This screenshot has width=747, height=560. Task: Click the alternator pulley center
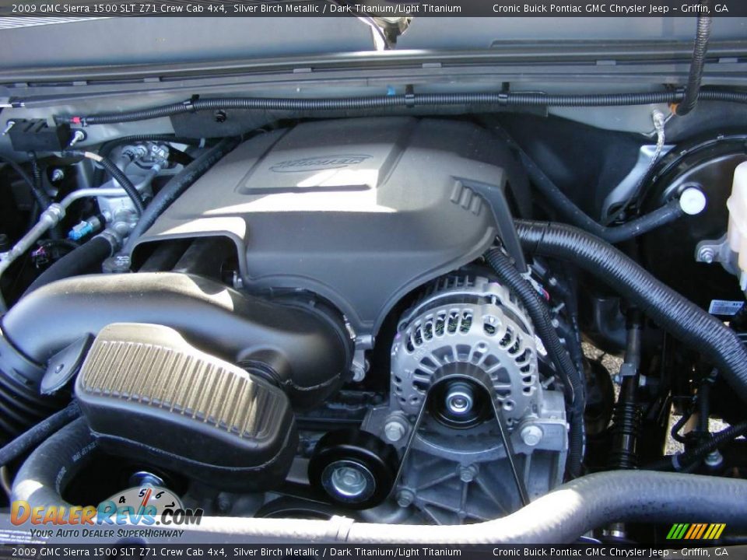[459, 403]
